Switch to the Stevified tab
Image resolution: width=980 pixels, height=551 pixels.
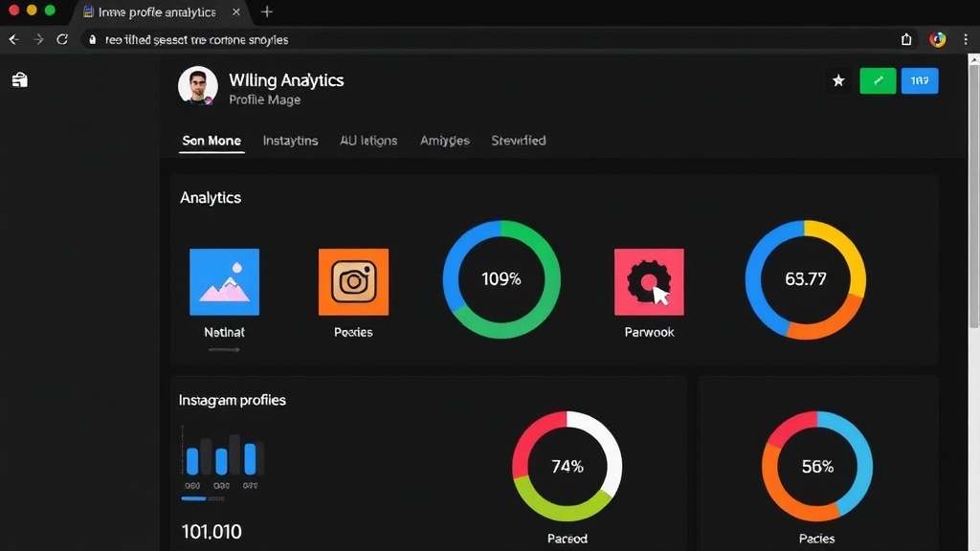(x=519, y=141)
